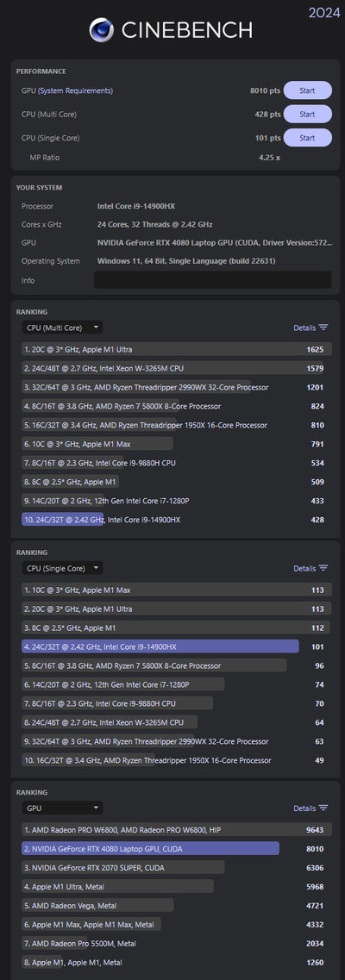The image size is (345, 980).
Task: Open the CPU (Multi Core) ranking dropdown
Action: [62, 328]
